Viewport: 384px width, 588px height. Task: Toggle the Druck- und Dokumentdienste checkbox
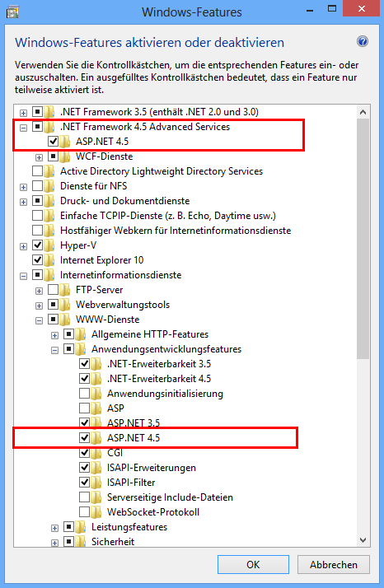(38, 201)
